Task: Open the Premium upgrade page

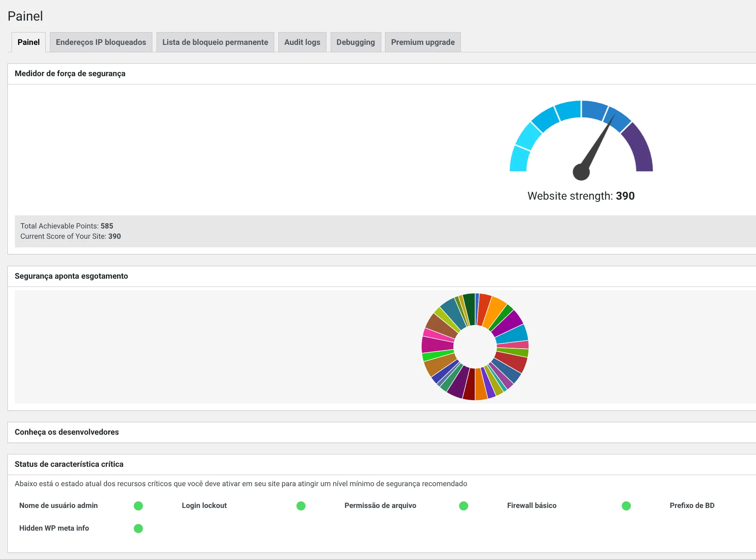Action: [x=422, y=42]
